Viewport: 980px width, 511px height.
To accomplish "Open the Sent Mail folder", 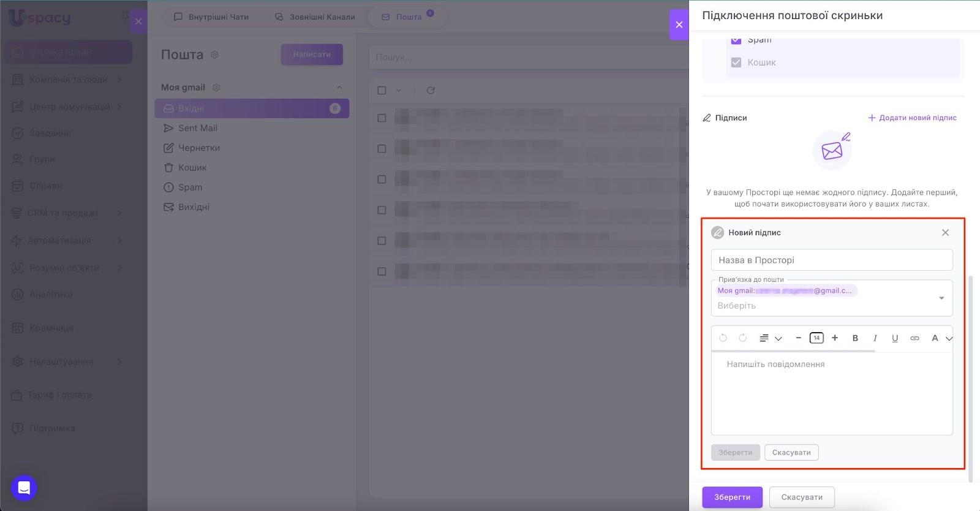I will 252,128.
